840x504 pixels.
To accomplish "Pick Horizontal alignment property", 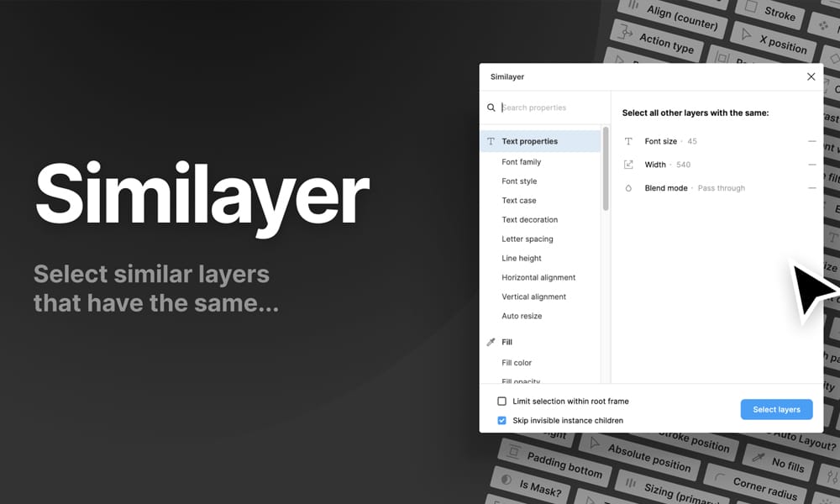I will [538, 278].
